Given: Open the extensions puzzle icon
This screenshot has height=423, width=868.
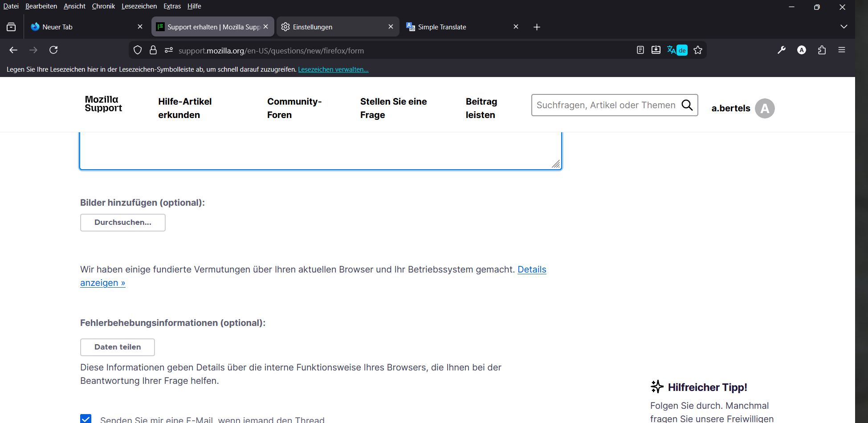Looking at the screenshot, I should click(x=822, y=50).
